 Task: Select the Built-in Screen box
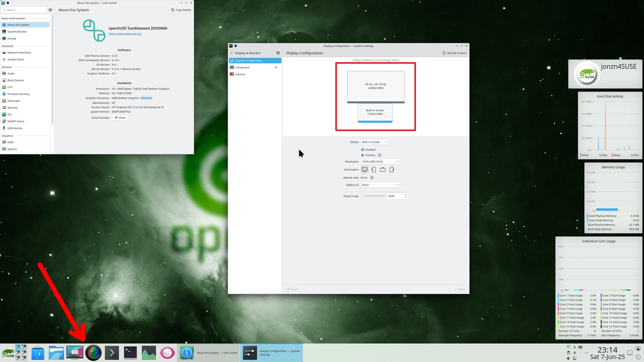pos(375,113)
